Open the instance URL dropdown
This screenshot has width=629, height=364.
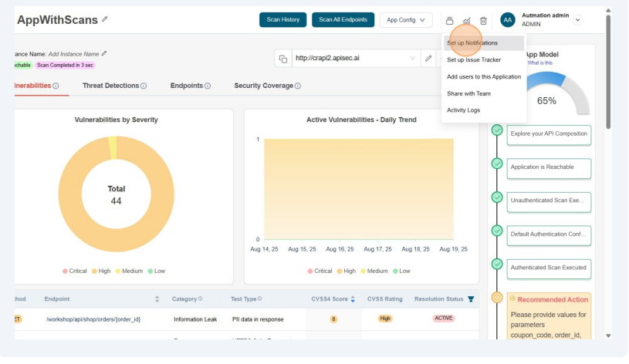coord(411,59)
